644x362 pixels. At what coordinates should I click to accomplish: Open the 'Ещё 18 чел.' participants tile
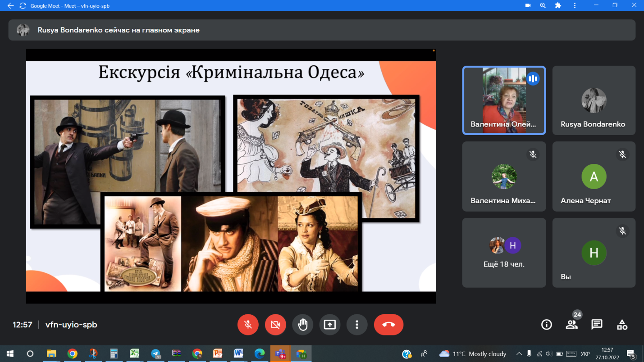504,253
